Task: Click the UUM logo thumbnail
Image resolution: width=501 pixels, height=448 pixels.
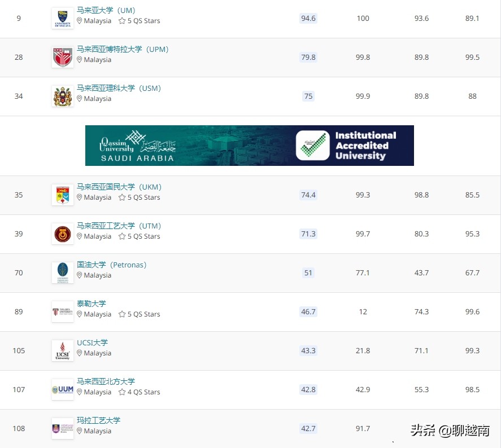Action: [62, 389]
